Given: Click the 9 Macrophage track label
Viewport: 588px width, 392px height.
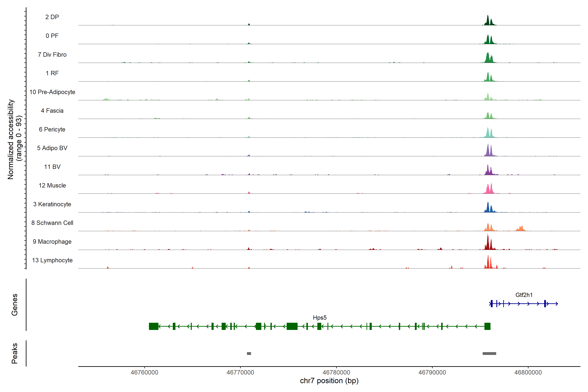Looking at the screenshot, I should click(52, 242).
